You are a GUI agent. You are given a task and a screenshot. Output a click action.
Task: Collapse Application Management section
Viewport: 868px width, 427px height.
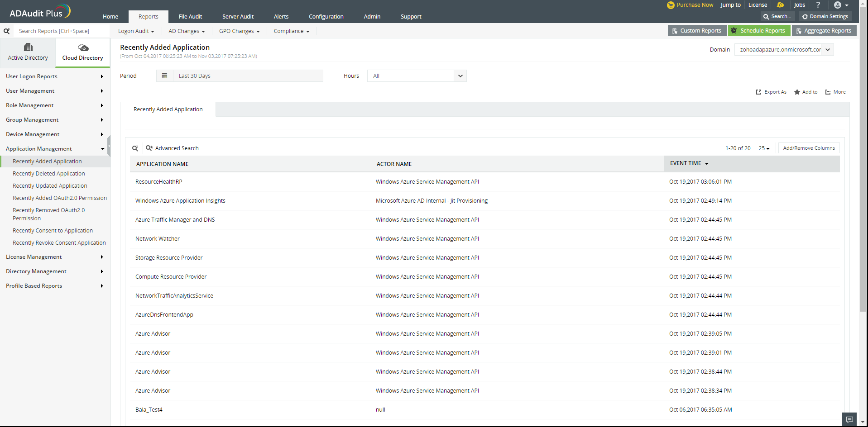point(55,149)
